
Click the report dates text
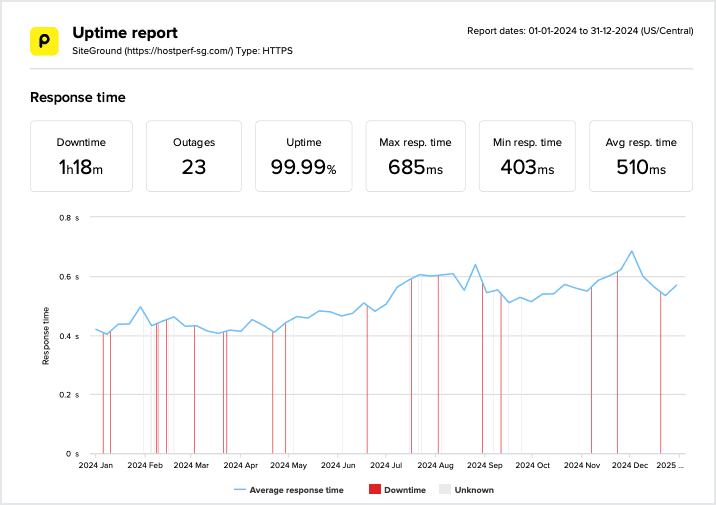coord(580,31)
